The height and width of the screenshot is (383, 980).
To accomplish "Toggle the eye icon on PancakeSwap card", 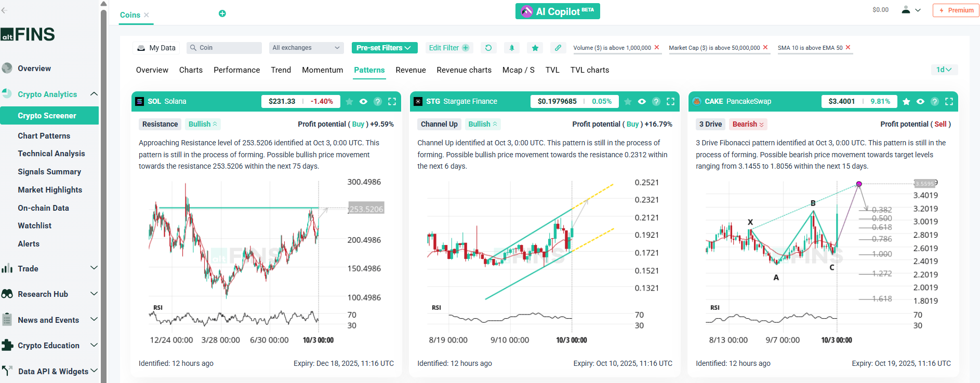I will coord(920,102).
